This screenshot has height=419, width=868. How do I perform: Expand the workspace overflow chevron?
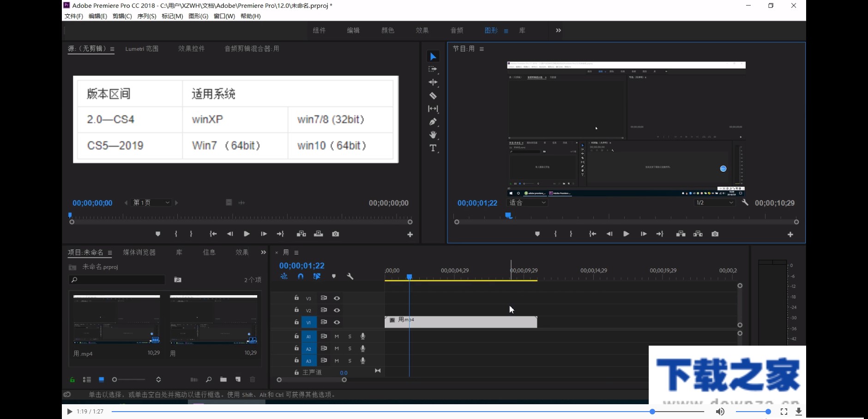(558, 30)
